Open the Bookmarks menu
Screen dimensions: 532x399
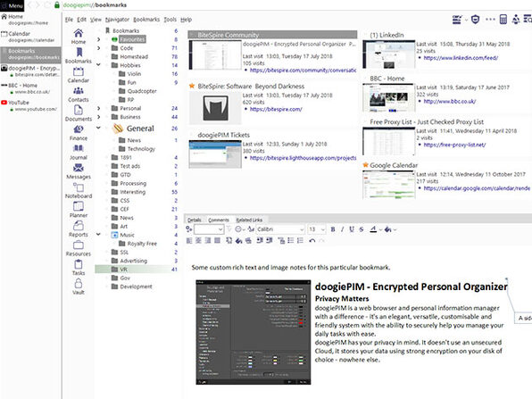146,20
